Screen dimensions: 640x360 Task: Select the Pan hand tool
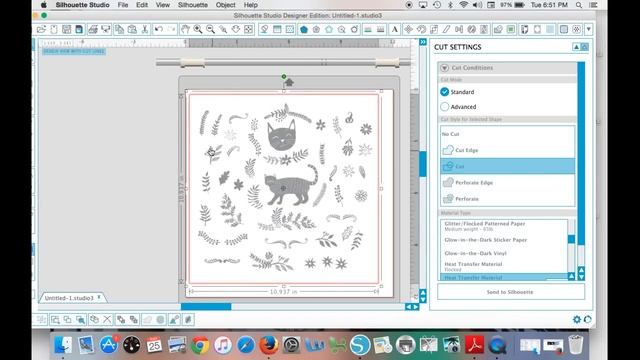pyautogui.click(x=185, y=29)
